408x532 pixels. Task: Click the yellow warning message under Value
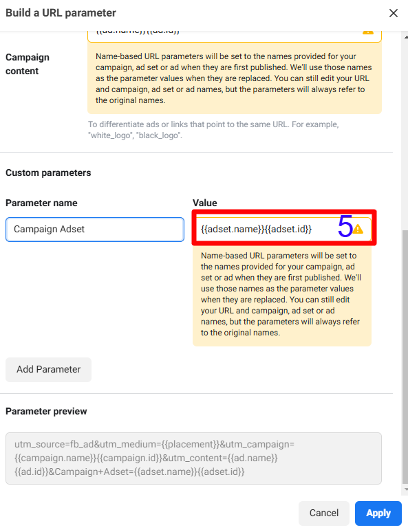[x=282, y=294]
